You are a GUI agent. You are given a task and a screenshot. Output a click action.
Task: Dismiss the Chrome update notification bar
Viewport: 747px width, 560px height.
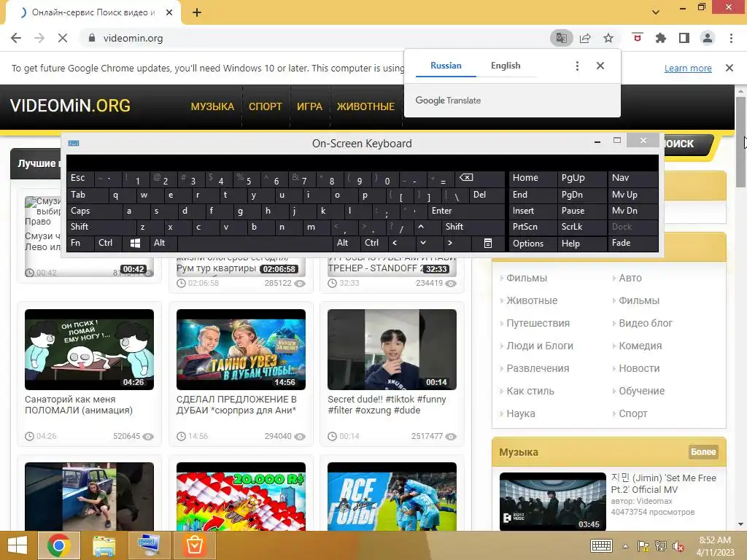729,68
